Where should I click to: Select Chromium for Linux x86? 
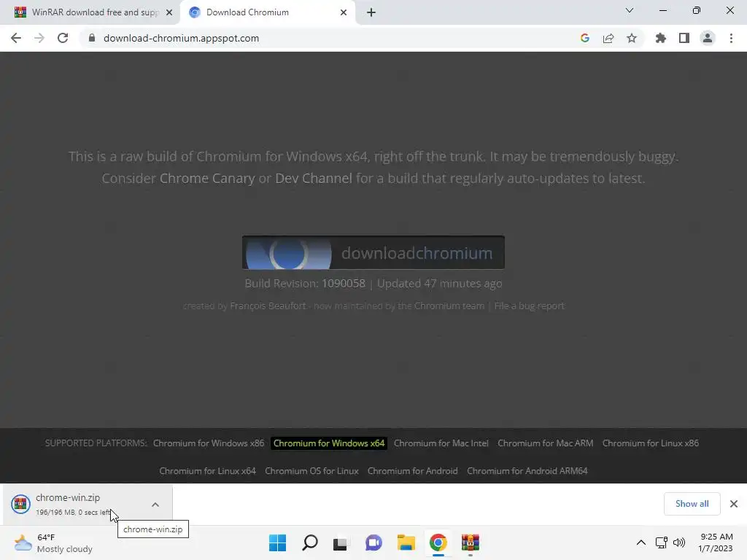[x=651, y=443]
